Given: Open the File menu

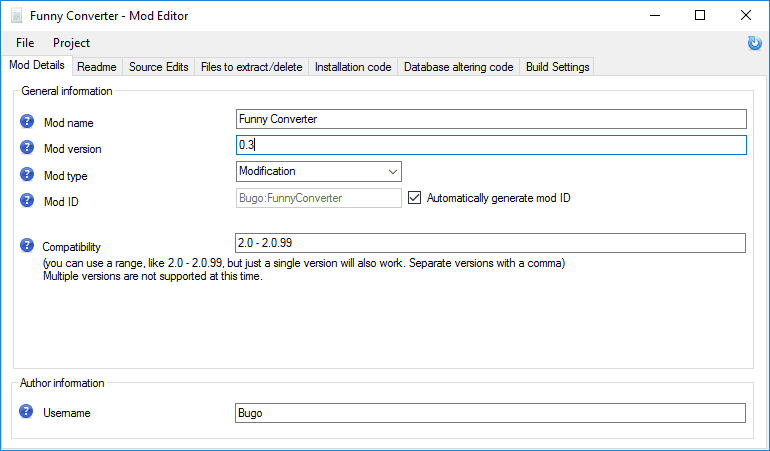Looking at the screenshot, I should (25, 43).
